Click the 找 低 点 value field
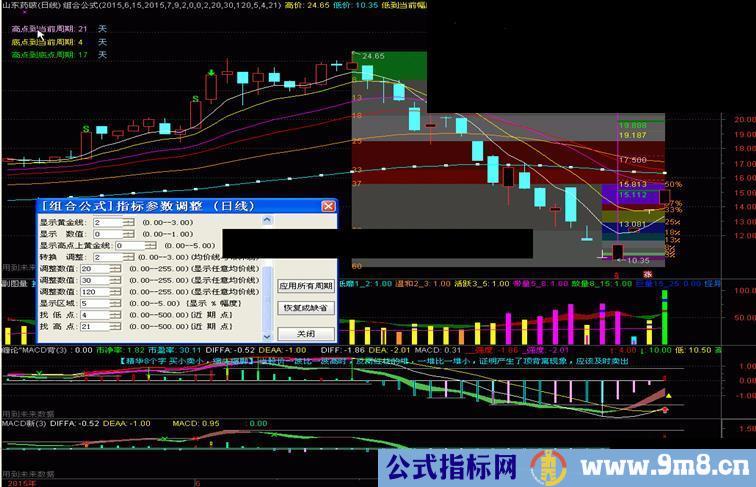 click(x=93, y=315)
